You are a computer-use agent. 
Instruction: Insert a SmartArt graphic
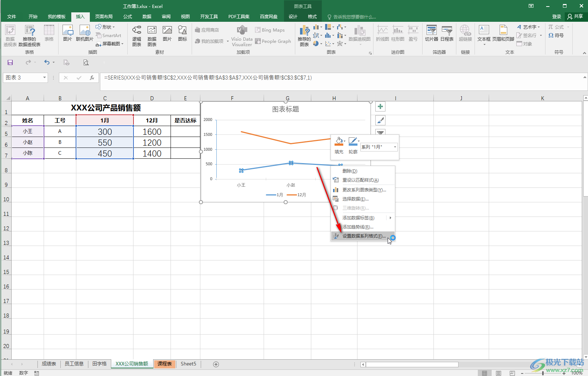[x=108, y=36]
